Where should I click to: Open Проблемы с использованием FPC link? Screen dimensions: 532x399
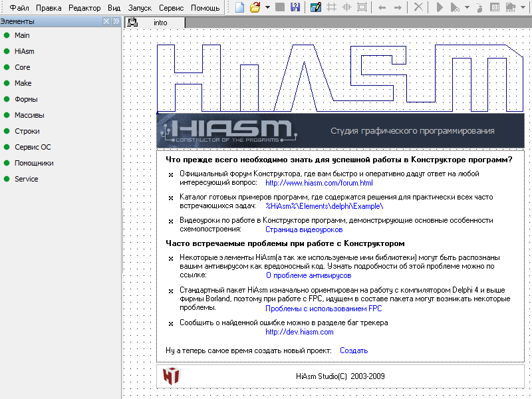[323, 309]
